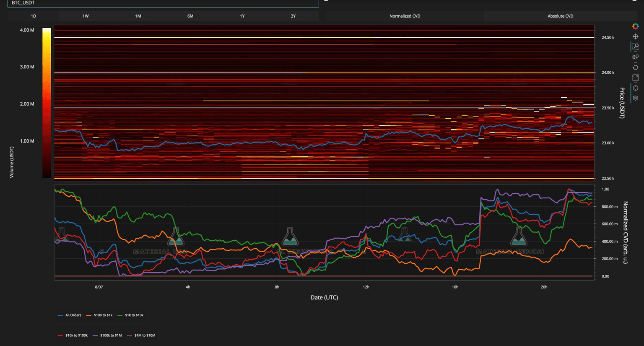
Task: Switch to the Normalized CVD tab
Action: pos(404,16)
